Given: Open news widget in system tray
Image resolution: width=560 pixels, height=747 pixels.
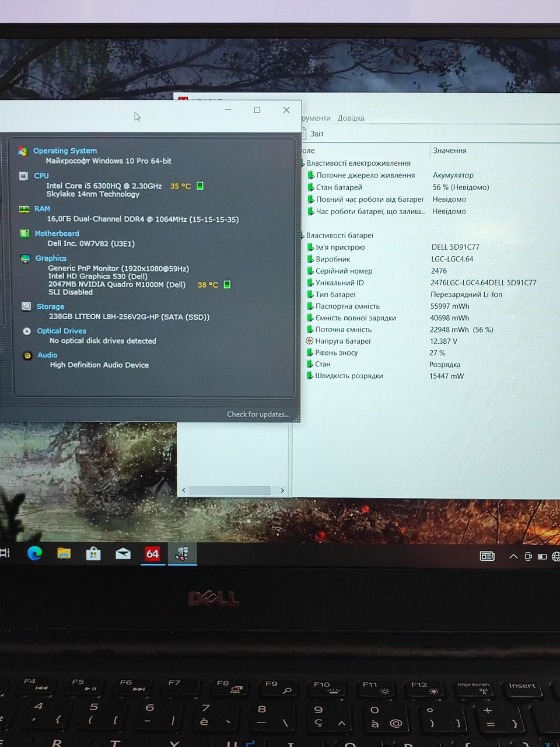Looking at the screenshot, I should click(487, 556).
